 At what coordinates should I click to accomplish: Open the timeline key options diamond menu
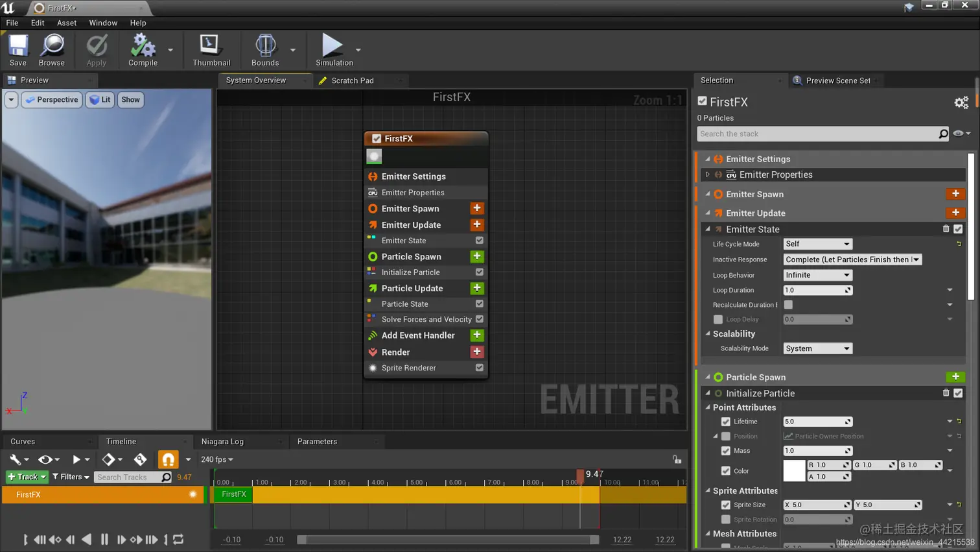[111, 459]
